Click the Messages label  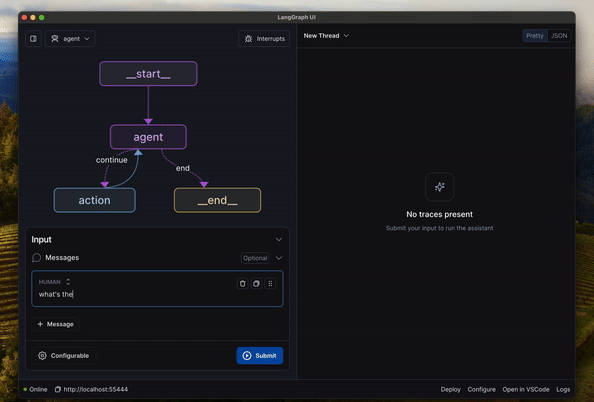(x=62, y=258)
